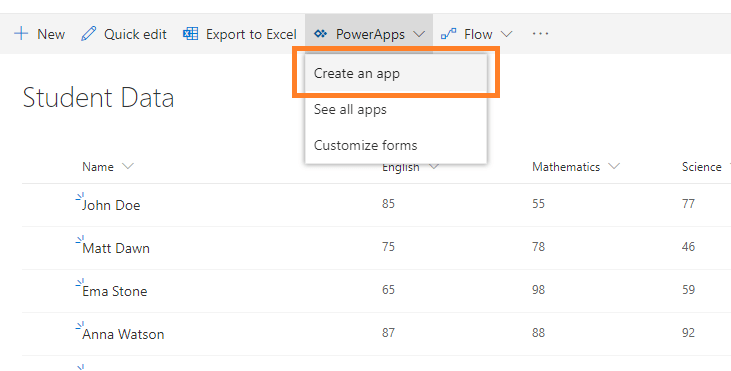This screenshot has width=731, height=371.
Task: Click Ema Stone's Science score 59
Action: pos(689,289)
